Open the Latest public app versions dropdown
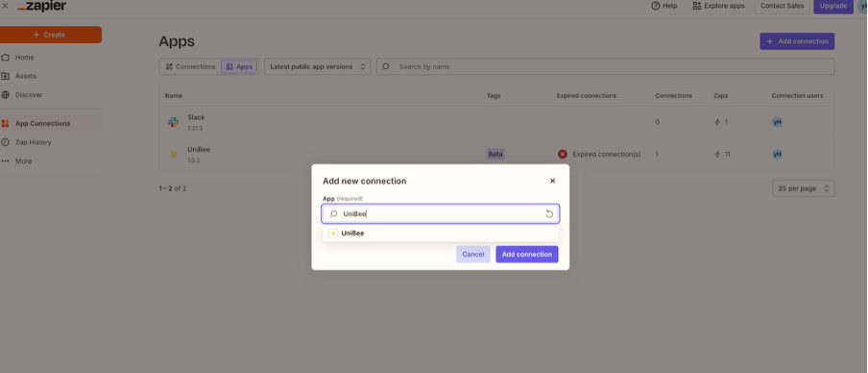The width and height of the screenshot is (868, 373). (x=317, y=66)
